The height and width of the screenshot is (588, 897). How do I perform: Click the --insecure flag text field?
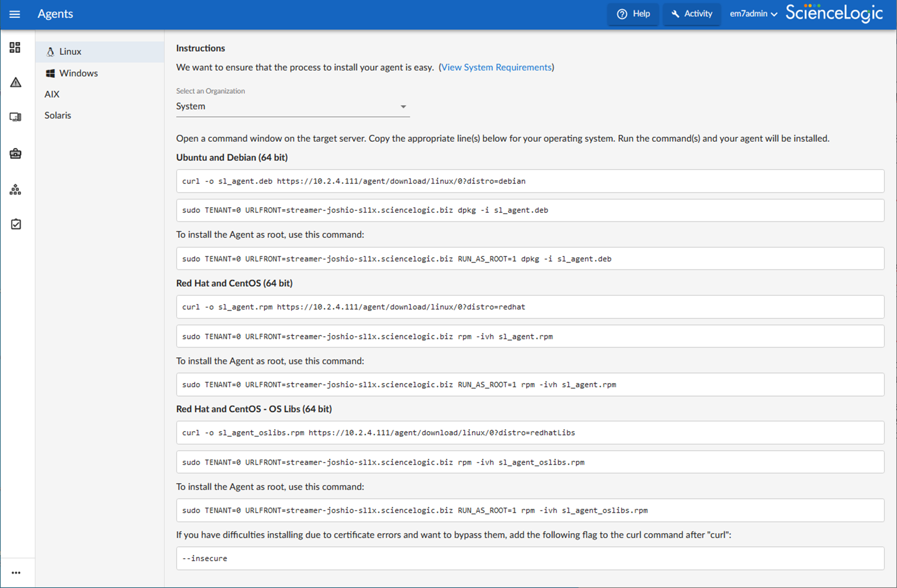point(530,558)
